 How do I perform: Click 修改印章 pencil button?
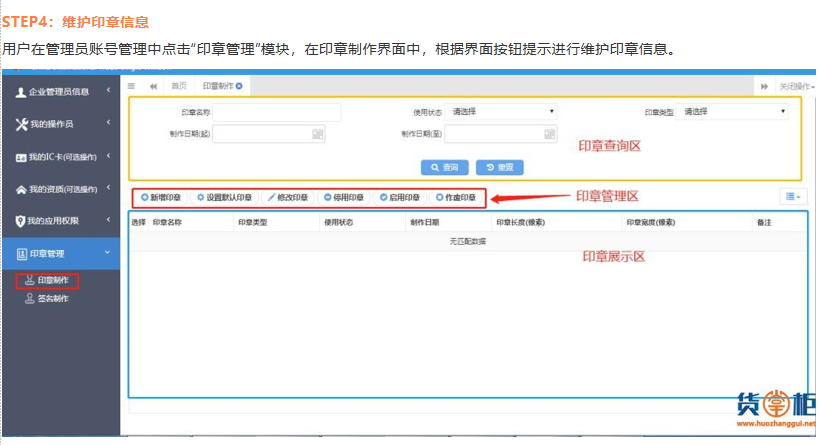pyautogui.click(x=288, y=197)
